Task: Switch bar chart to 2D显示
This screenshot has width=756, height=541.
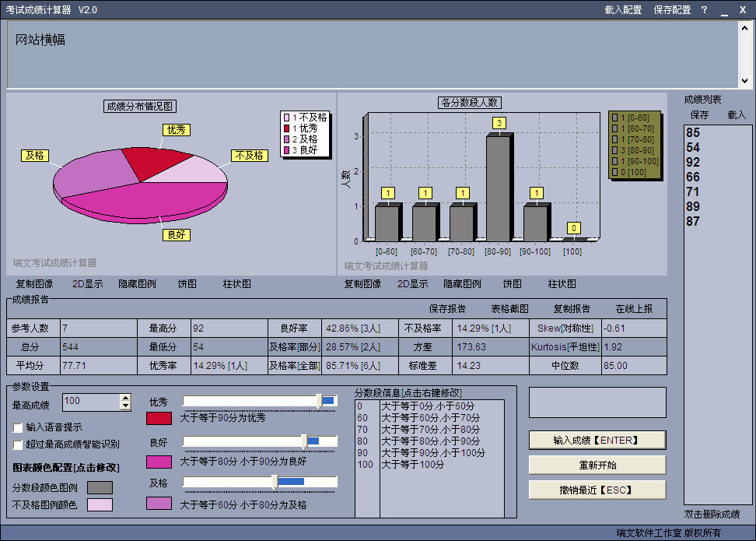Action: [x=413, y=284]
